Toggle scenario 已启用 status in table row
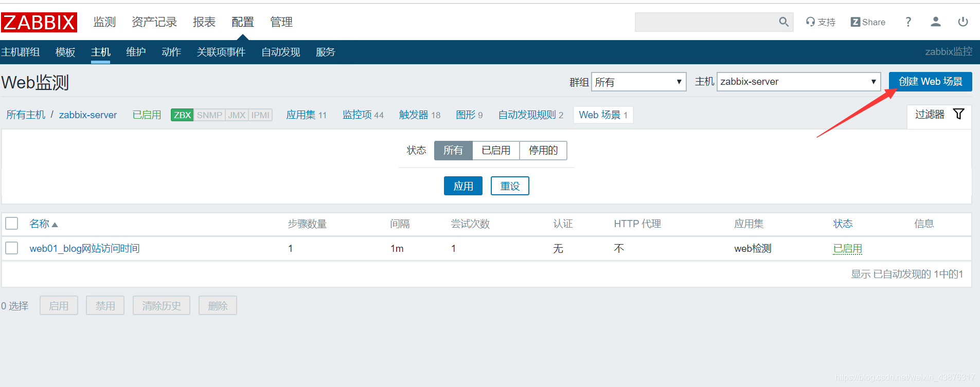This screenshot has height=387, width=980. coord(847,249)
